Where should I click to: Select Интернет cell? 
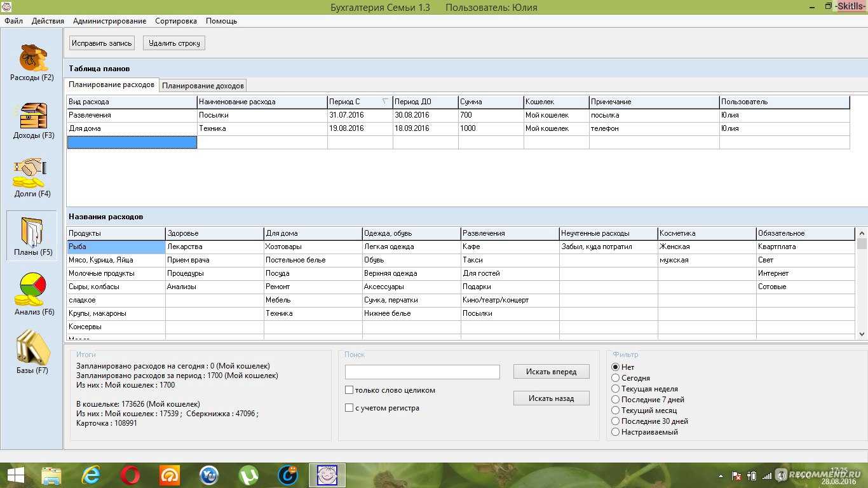point(806,273)
